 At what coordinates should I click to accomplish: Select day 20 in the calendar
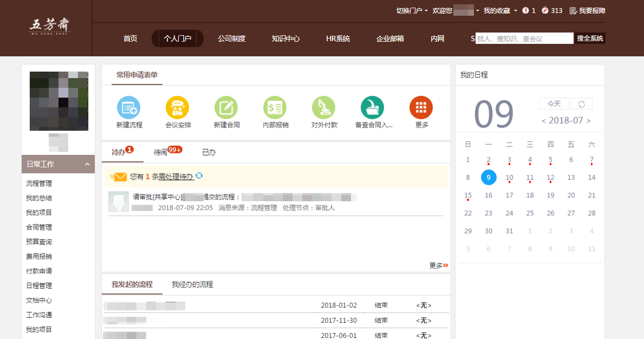[x=571, y=195]
